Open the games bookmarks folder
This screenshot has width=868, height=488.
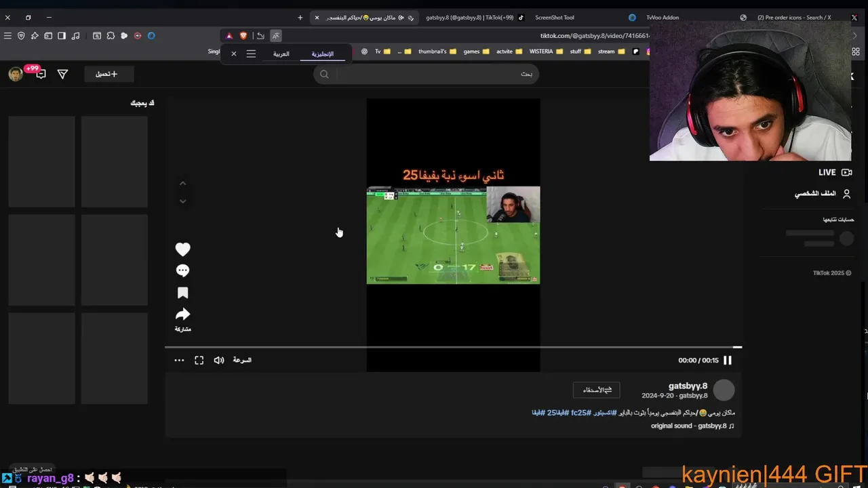(x=476, y=52)
